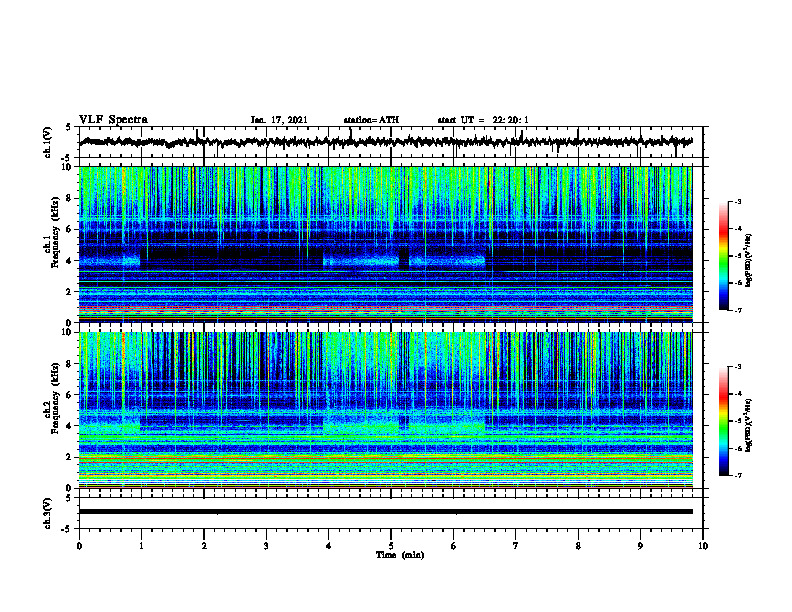The image size is (792, 612).
Task: Click time axis tick label "6"
Action: pos(454,546)
